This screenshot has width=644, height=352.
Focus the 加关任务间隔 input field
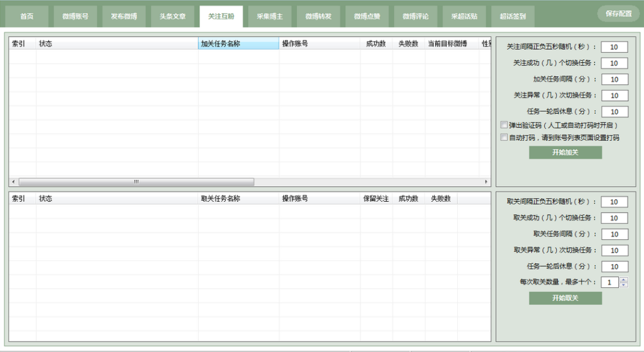[614, 80]
